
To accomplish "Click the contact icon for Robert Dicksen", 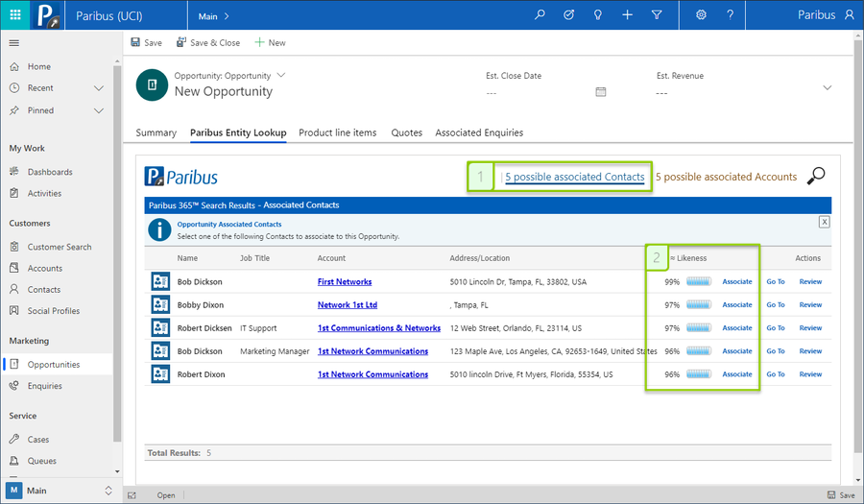I will point(160,327).
